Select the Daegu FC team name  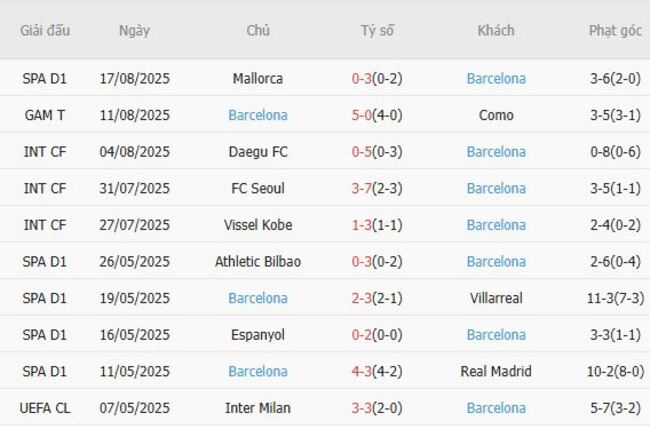tap(257, 152)
